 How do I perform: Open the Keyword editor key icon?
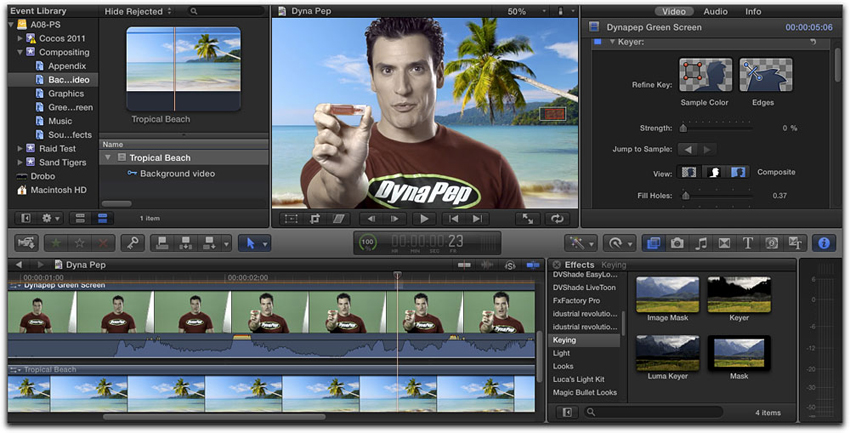coord(132,243)
